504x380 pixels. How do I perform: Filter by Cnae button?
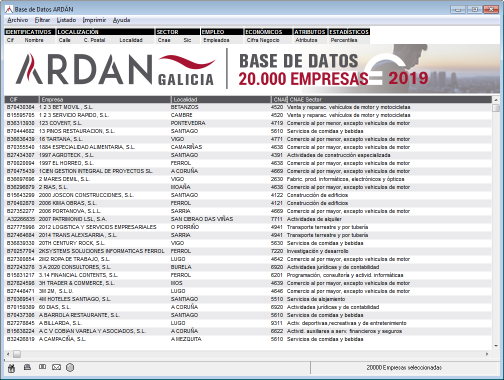164,40
